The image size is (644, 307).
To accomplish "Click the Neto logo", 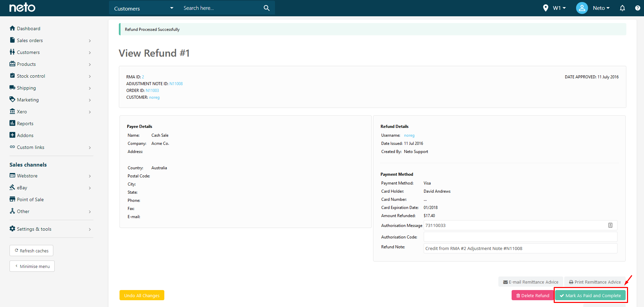I will coord(22,7).
